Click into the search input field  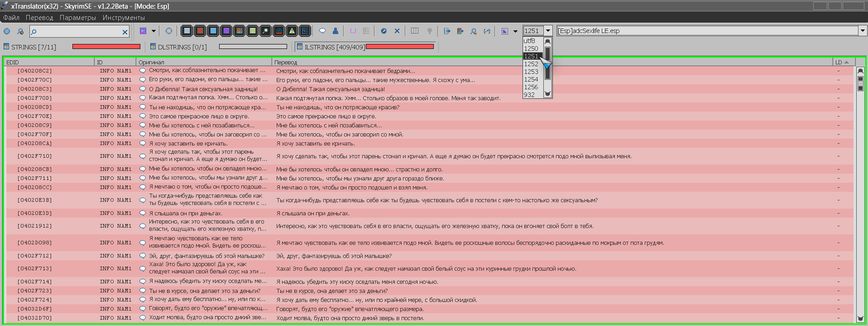77,31
